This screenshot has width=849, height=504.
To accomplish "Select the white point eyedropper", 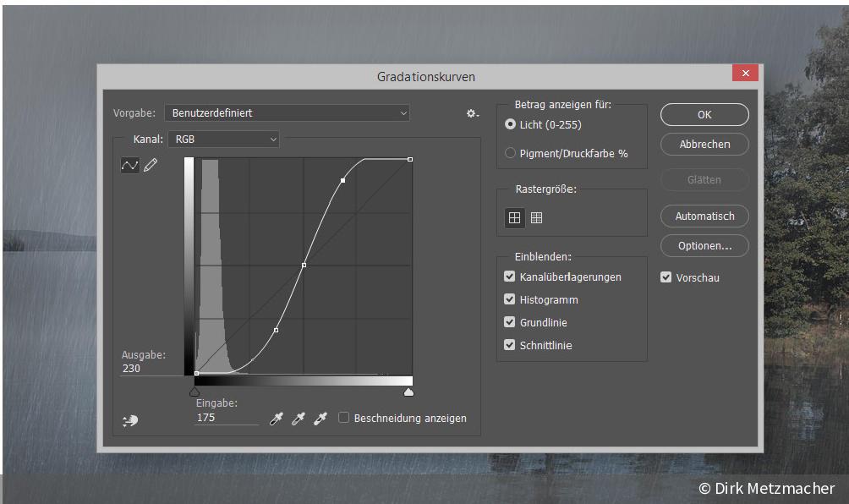I will click(320, 418).
